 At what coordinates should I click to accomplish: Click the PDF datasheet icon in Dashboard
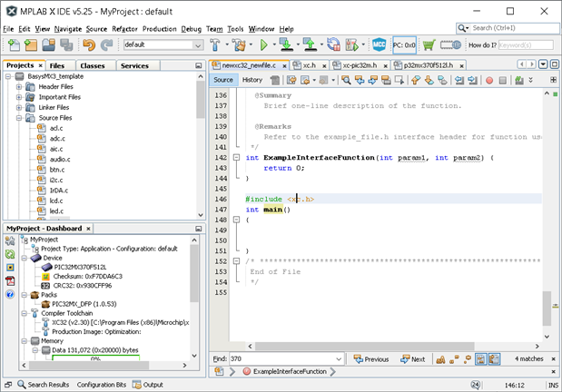(x=10, y=281)
